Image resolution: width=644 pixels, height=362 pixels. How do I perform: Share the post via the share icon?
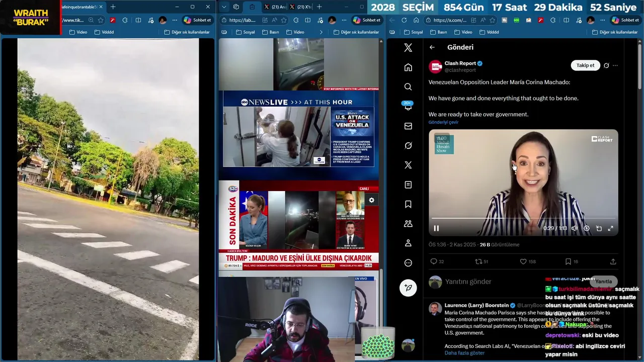click(613, 261)
